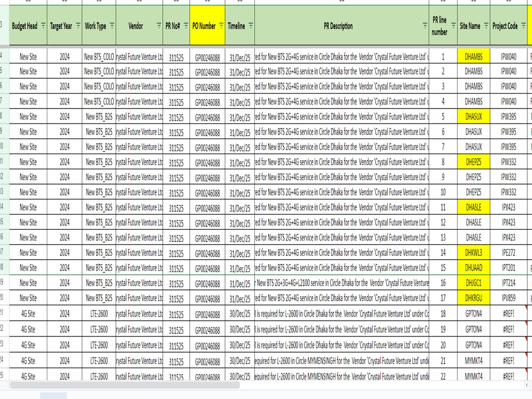532x399 pixels.
Task: Select New Site cell in PR line 1
Action: (x=28, y=57)
